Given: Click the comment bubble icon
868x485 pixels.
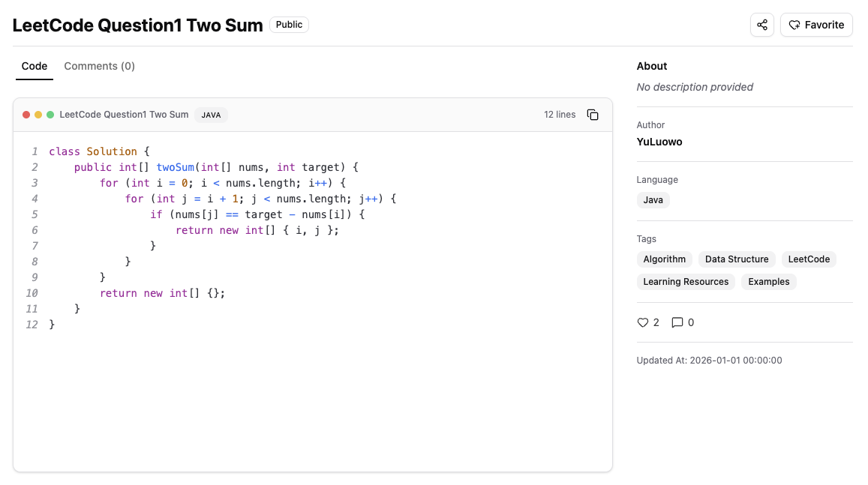Looking at the screenshot, I should 677,322.
